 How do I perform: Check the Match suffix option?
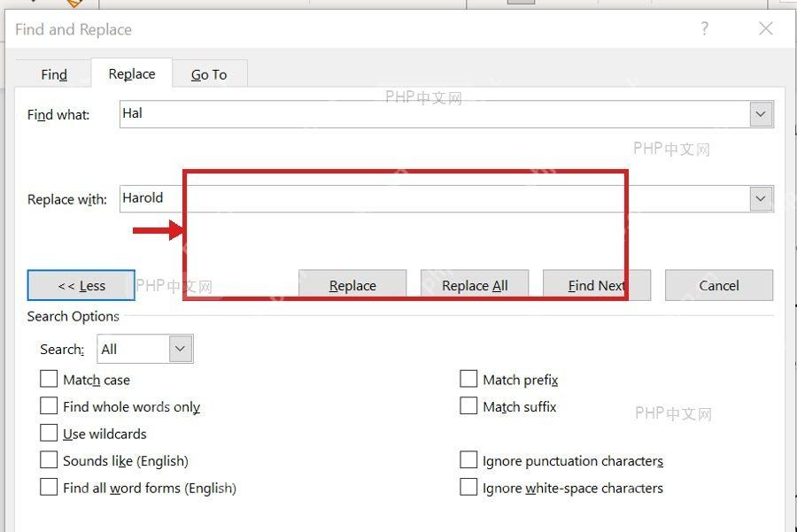pyautogui.click(x=468, y=406)
